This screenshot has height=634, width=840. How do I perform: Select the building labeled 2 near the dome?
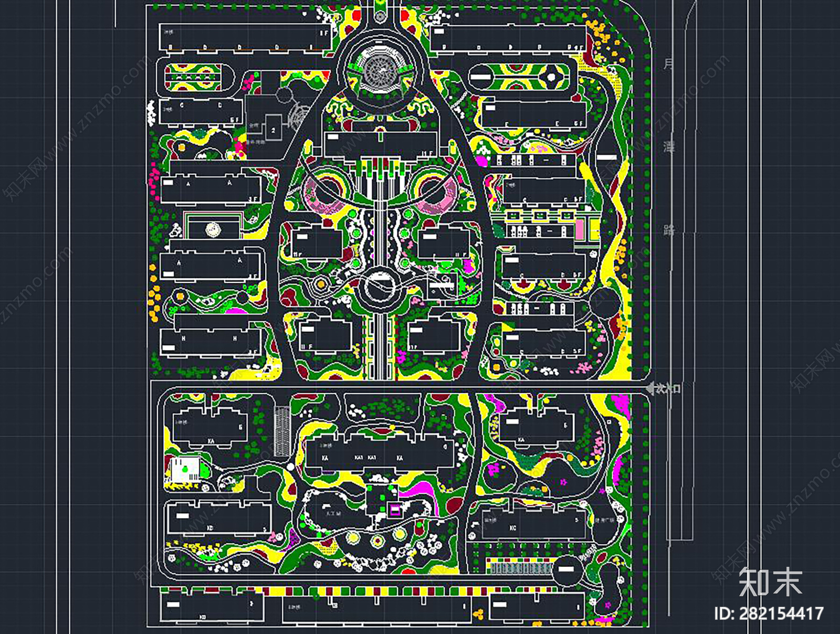pyautogui.click(x=273, y=128)
